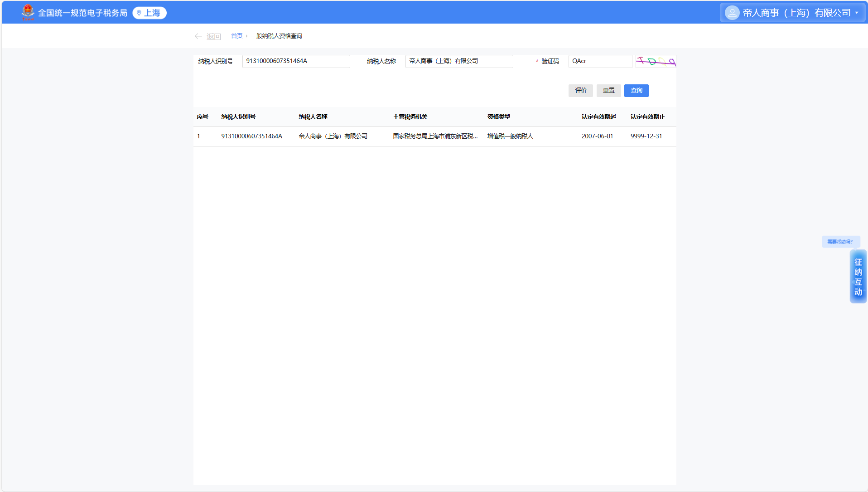Screen dimensions: 868x492
Task: Click the user avatar icon in header
Action: [x=732, y=13]
